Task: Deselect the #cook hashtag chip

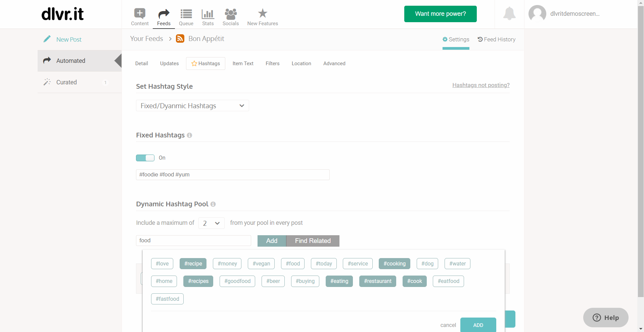Action: click(x=415, y=281)
